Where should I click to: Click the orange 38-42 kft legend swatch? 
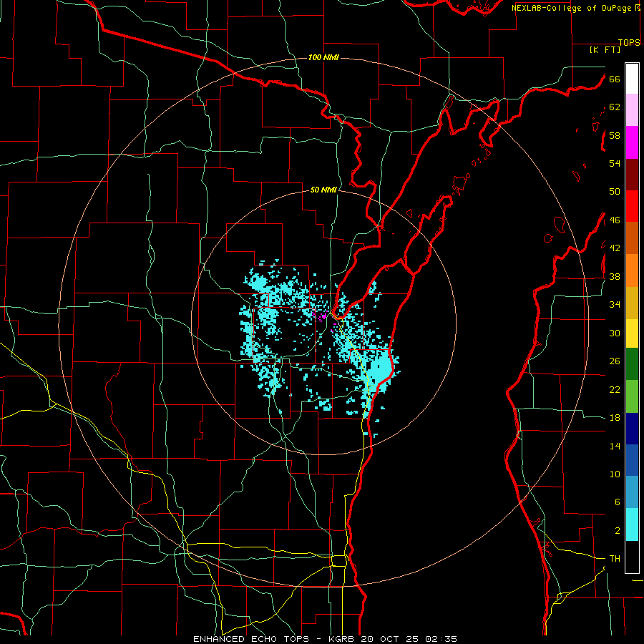tap(632, 270)
